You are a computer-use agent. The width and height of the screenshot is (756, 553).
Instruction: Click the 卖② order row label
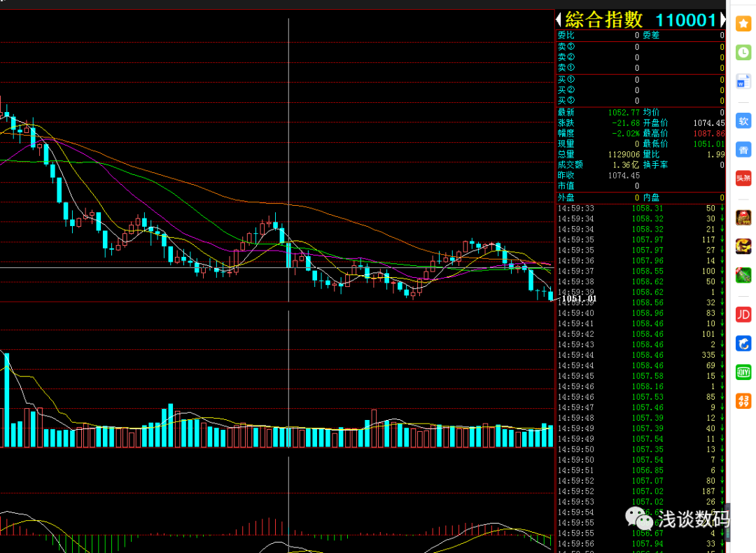coord(566,57)
